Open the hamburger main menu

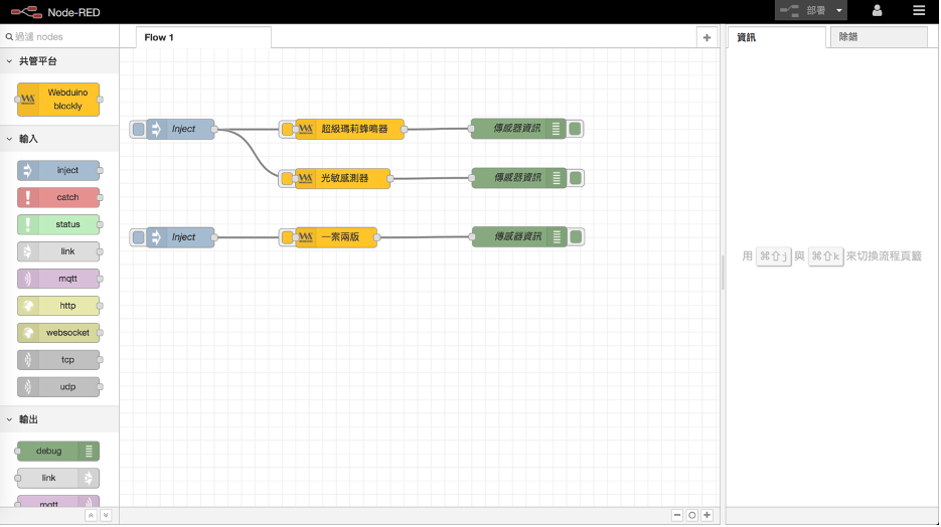[x=919, y=11]
